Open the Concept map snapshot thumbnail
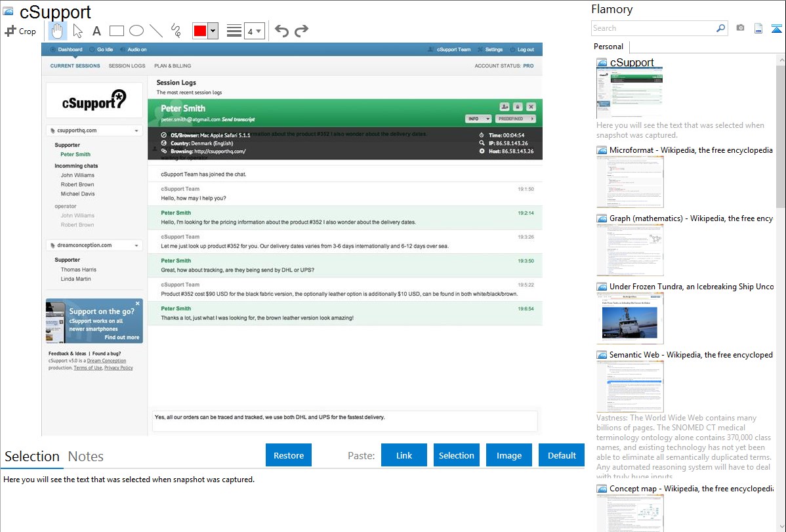This screenshot has height=532, width=786. click(x=630, y=513)
